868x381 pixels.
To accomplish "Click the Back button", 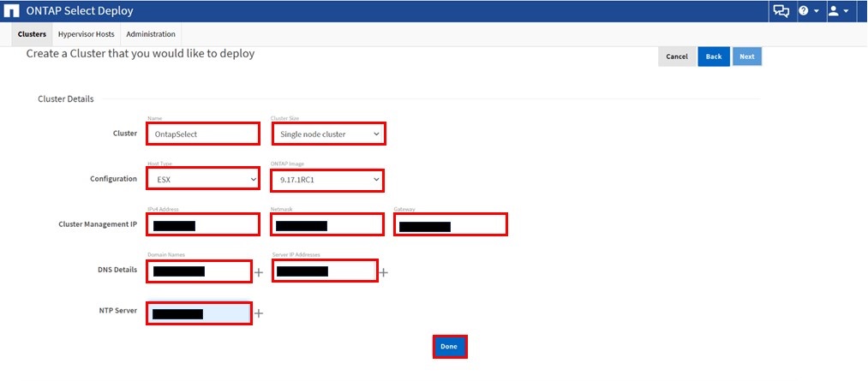I will pyautogui.click(x=713, y=57).
